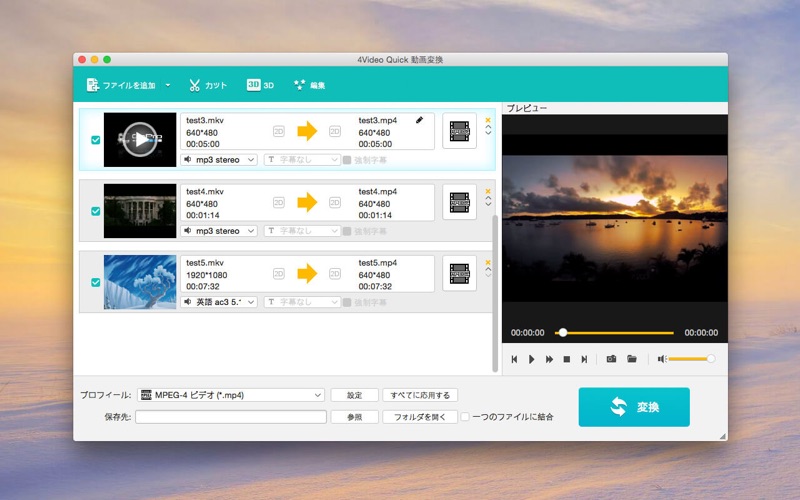Click the Settings (設定) button
The image size is (800, 500).
coord(355,395)
